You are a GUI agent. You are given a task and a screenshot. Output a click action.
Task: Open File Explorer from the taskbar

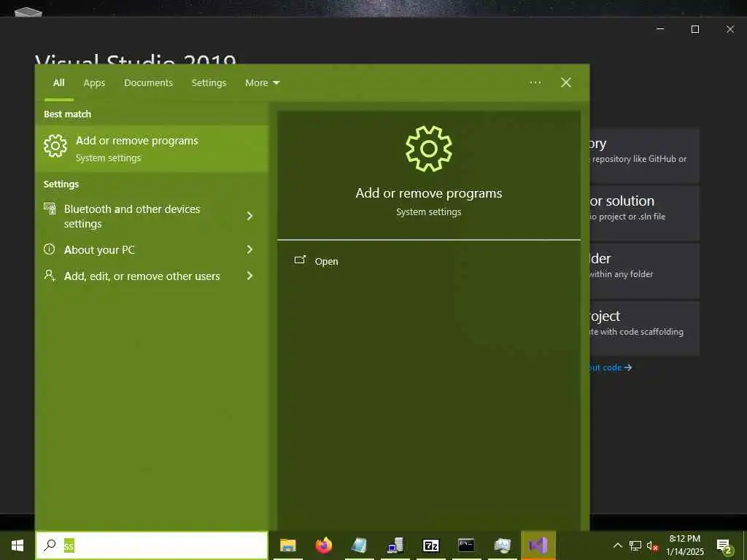(x=287, y=545)
